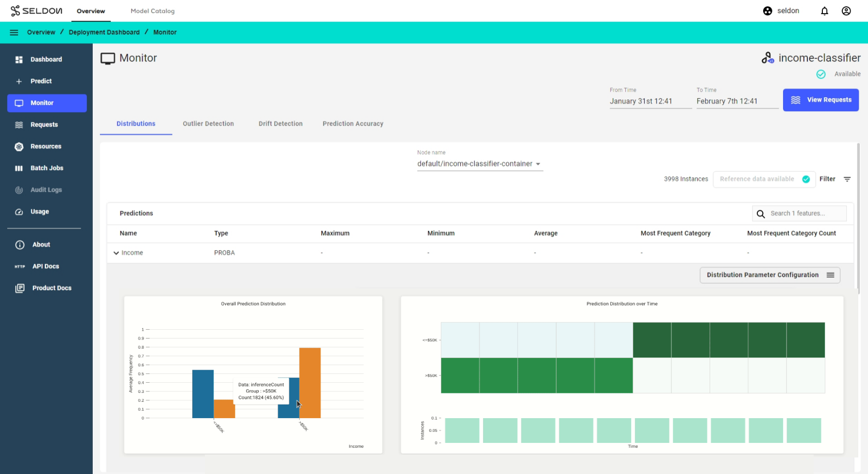Go to Deployment Dashboard breadcrumb
Image resolution: width=868 pixels, height=474 pixels.
click(104, 33)
